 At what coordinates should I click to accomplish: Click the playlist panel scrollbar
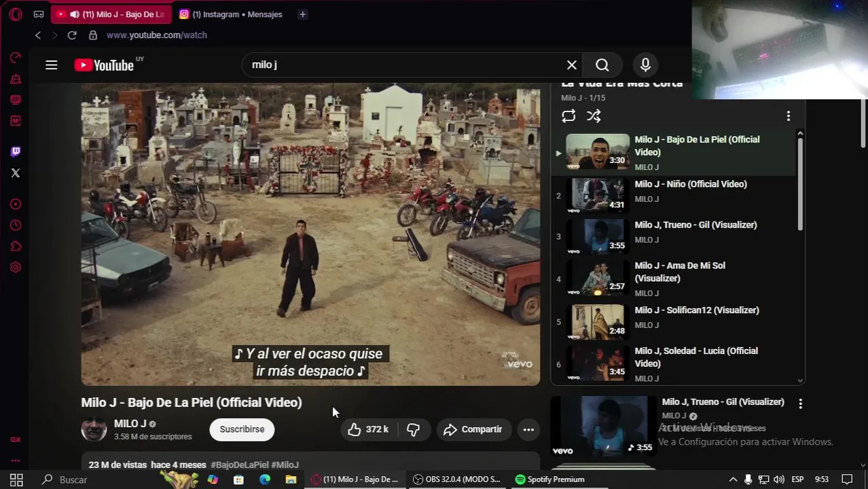click(800, 183)
